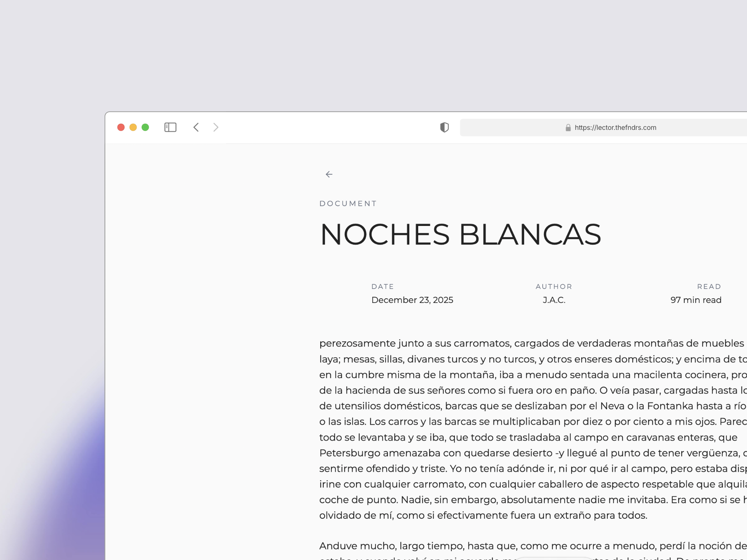
Task: Minimize the window with the yellow button
Action: click(133, 127)
